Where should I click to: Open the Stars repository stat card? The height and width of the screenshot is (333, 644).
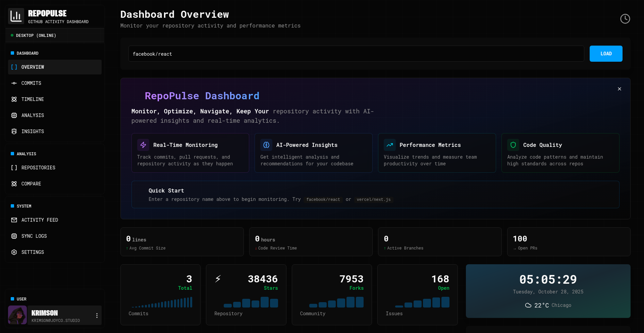pos(246,294)
